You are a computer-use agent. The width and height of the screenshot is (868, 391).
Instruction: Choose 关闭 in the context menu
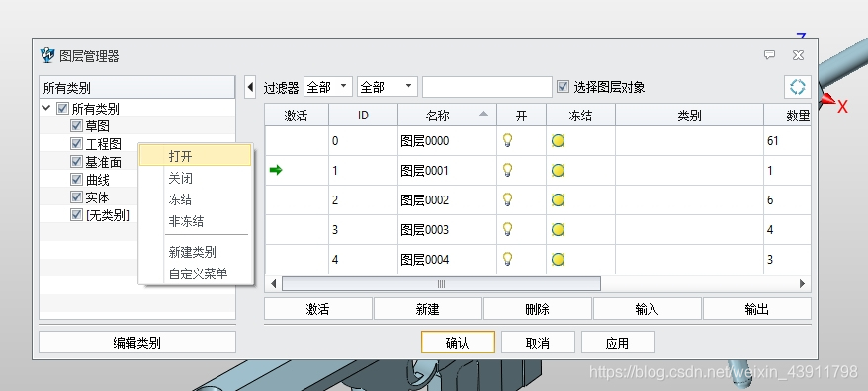coord(195,178)
